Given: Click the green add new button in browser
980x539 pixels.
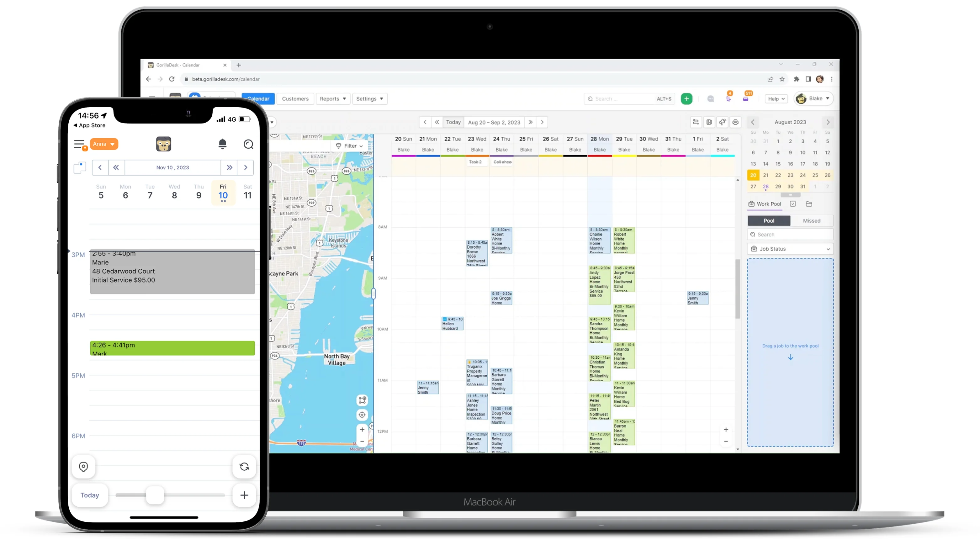Looking at the screenshot, I should (686, 99).
